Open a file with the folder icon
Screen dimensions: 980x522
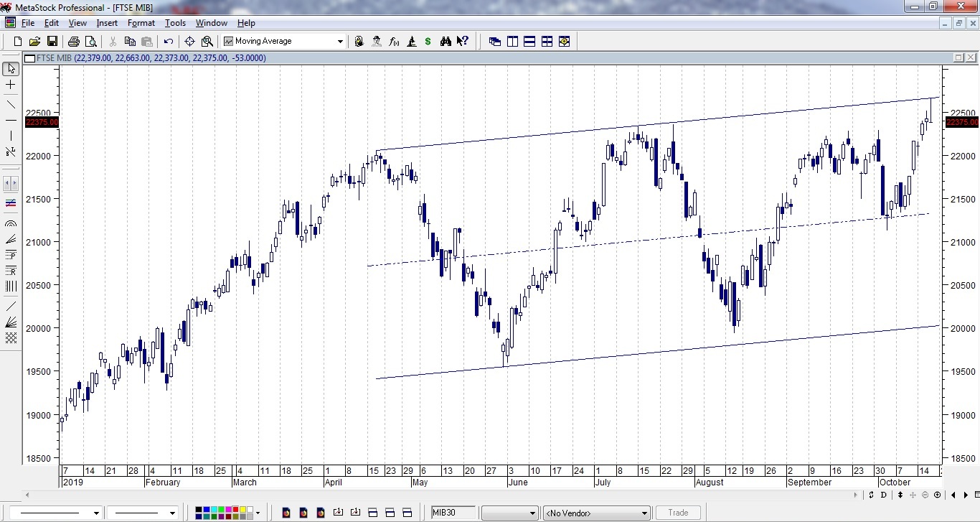coord(34,42)
